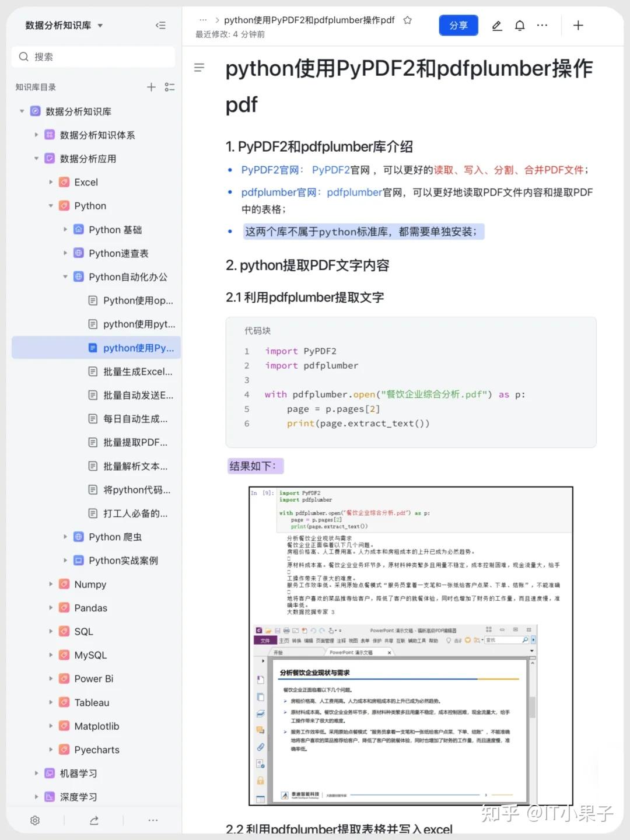
Task: Open notifications with the bell icon
Action: pos(520,26)
